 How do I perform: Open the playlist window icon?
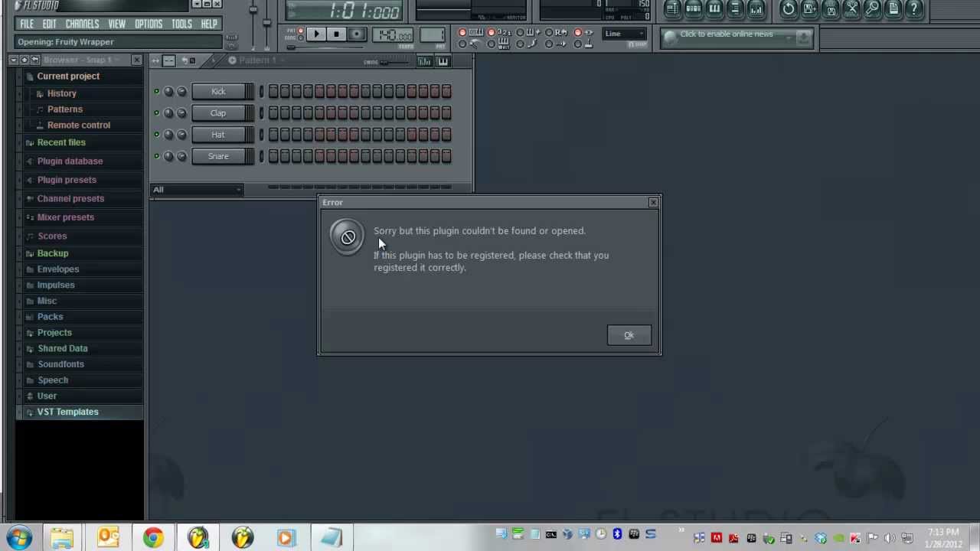pos(672,8)
